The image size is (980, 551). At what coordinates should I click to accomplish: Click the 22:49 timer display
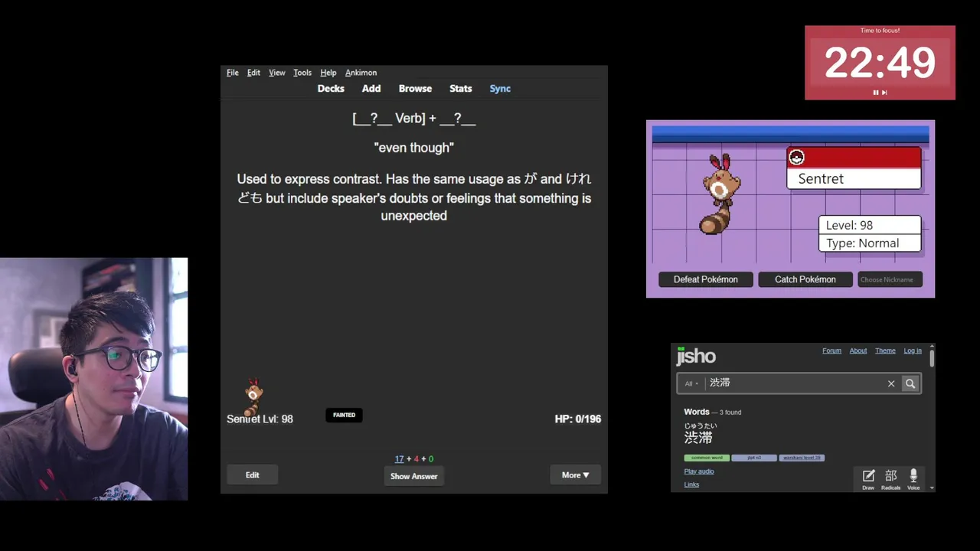880,63
